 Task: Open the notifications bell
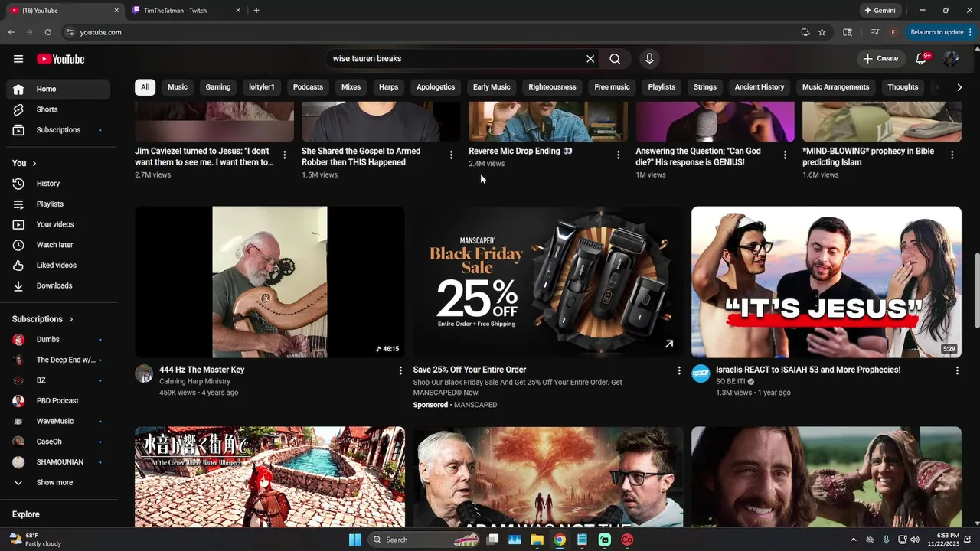coord(922,59)
